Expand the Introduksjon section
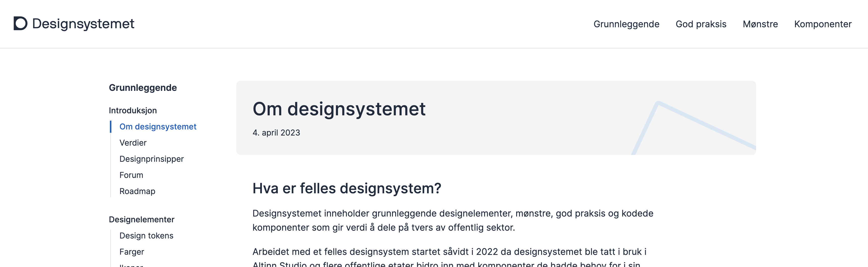Image resolution: width=868 pixels, height=267 pixels. (x=132, y=110)
